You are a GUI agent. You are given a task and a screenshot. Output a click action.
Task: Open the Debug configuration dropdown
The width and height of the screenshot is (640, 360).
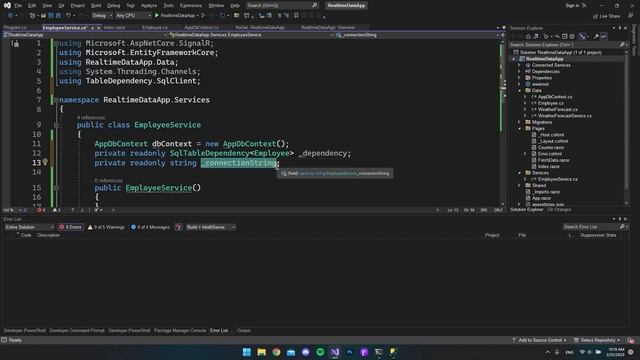click(102, 16)
